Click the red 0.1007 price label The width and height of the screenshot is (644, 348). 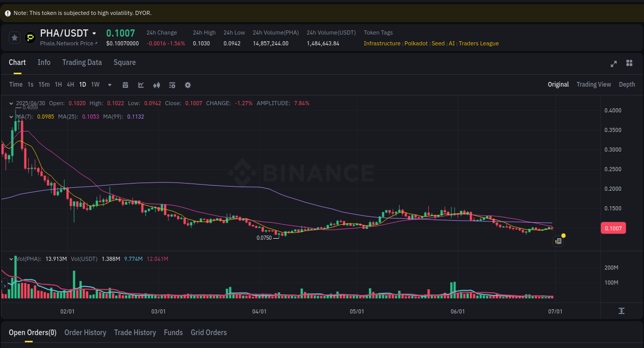point(613,227)
